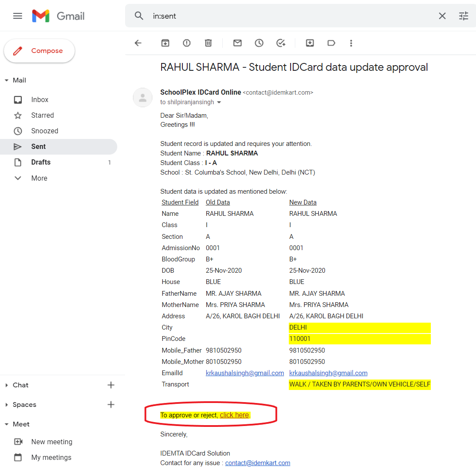Click the Compose button

(x=40, y=51)
